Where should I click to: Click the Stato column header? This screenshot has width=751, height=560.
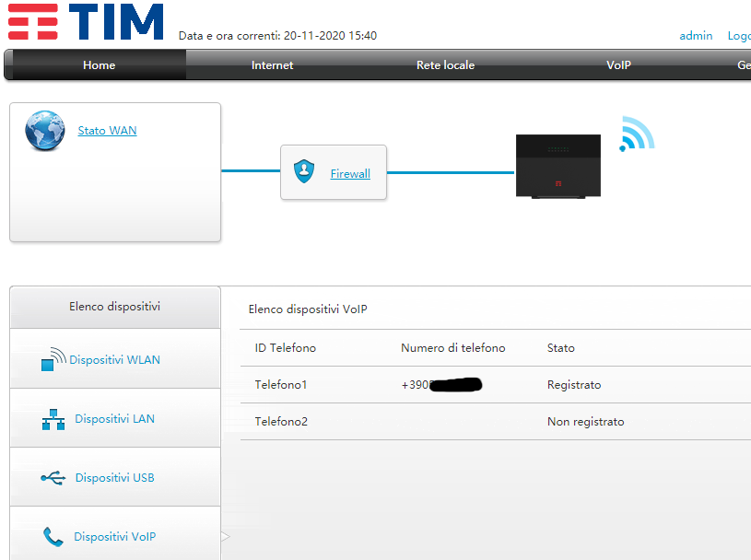[561, 348]
